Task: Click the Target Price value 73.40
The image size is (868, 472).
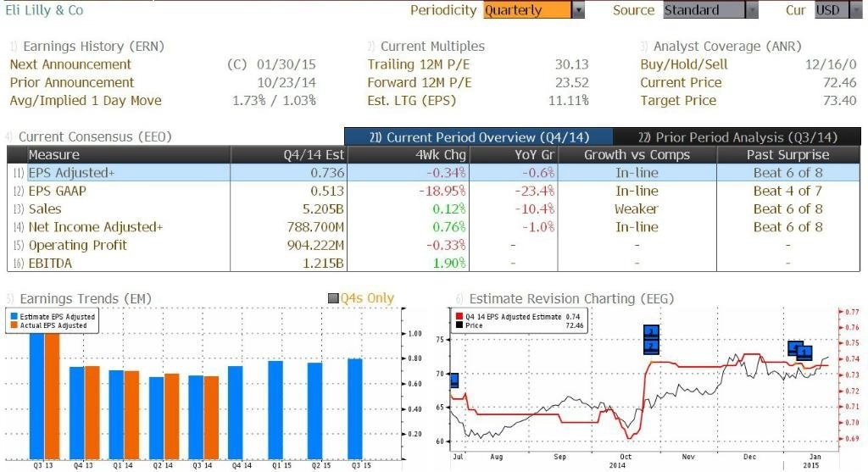Action: pos(840,101)
